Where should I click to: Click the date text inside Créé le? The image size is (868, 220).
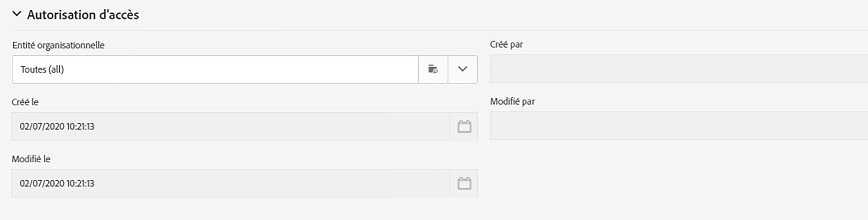[57, 126]
